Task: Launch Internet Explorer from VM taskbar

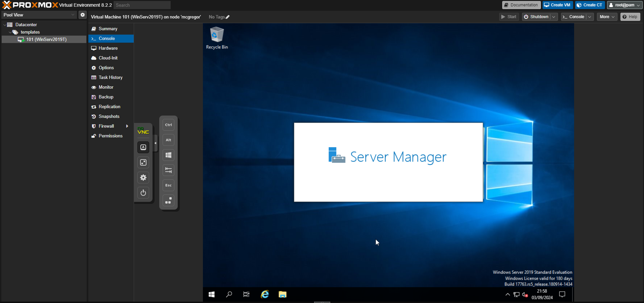Action: coord(265,295)
